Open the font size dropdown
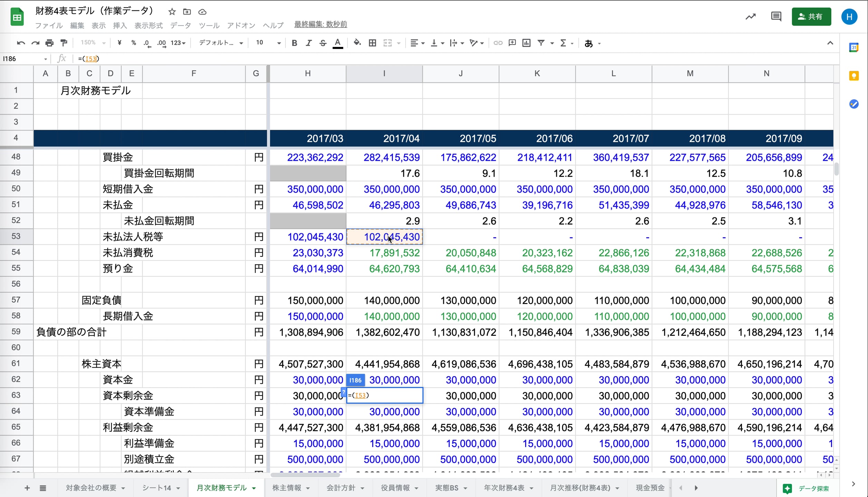Screen dimensions: 868x497 click(x=268, y=43)
